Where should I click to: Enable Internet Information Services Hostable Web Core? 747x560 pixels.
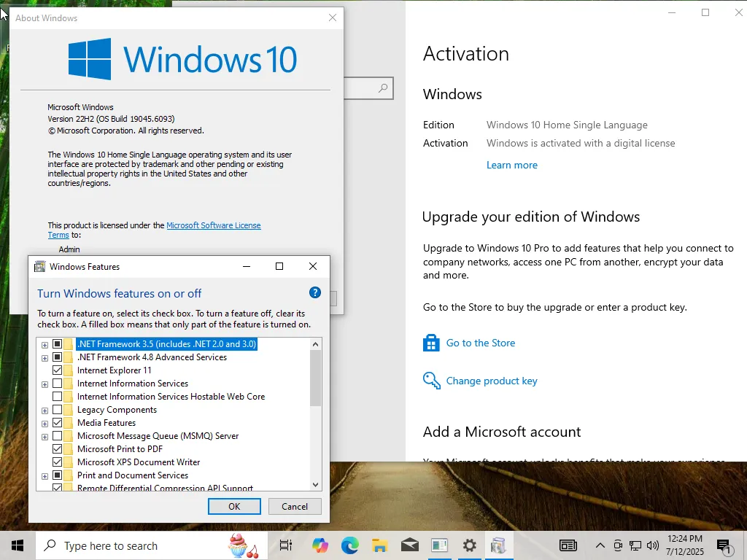(57, 396)
